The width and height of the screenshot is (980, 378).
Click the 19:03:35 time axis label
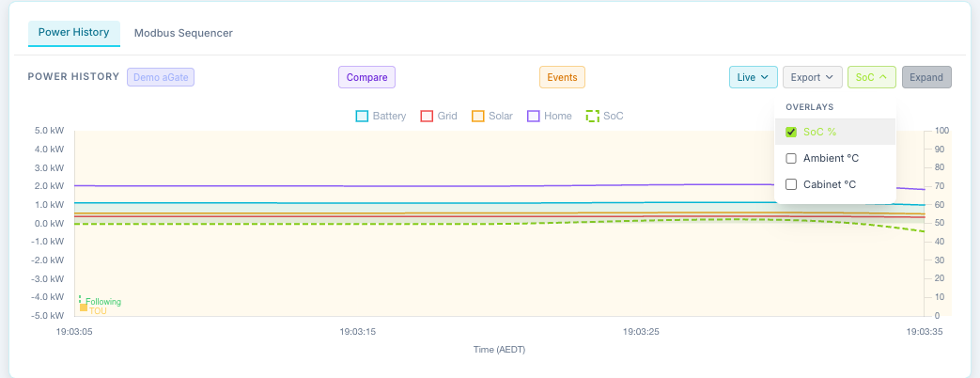[x=924, y=332]
